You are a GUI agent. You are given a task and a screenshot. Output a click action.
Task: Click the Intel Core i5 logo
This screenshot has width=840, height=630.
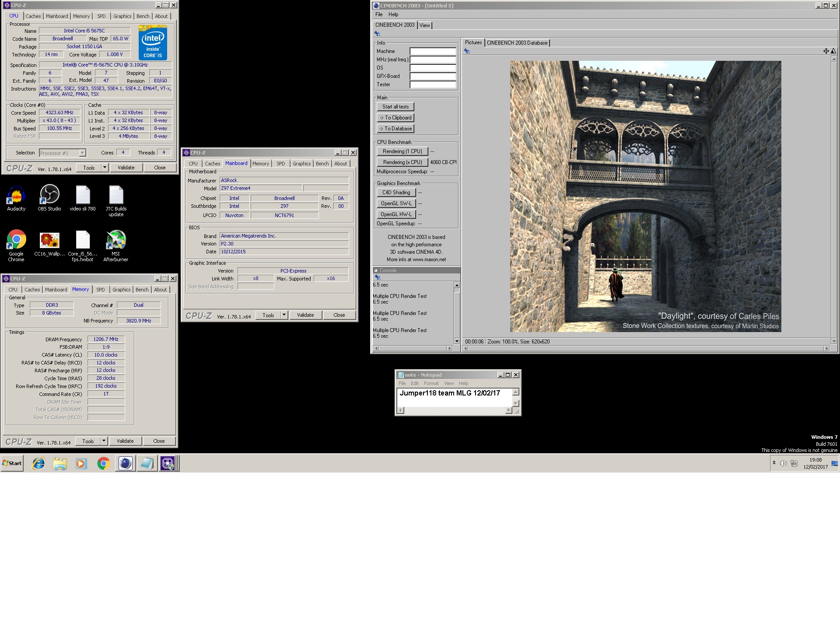tap(153, 43)
